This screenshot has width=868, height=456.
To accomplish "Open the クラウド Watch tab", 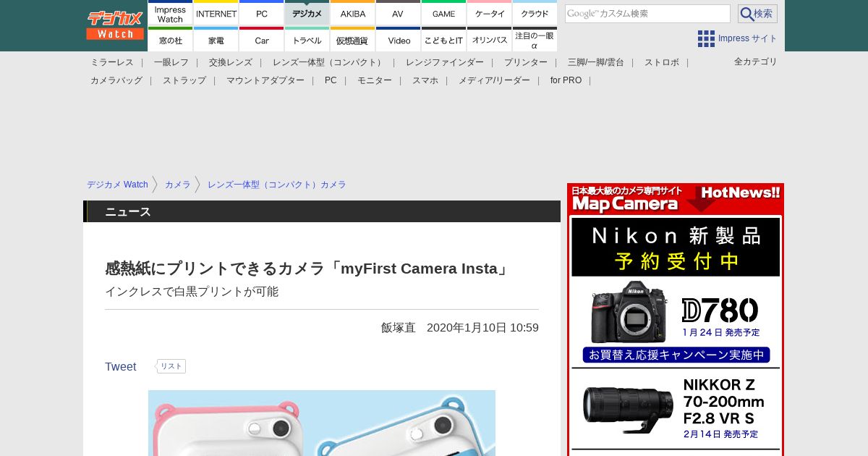I will click(x=535, y=12).
